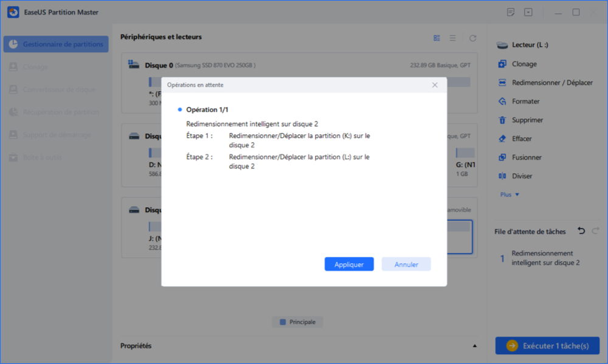Click the Formater partition icon
Viewport: 608px width, 364px height.
point(502,101)
